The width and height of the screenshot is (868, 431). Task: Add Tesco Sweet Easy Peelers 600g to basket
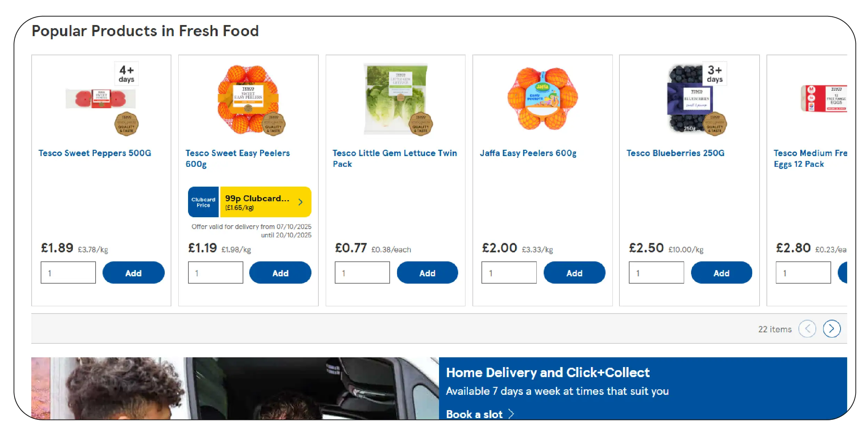280,273
